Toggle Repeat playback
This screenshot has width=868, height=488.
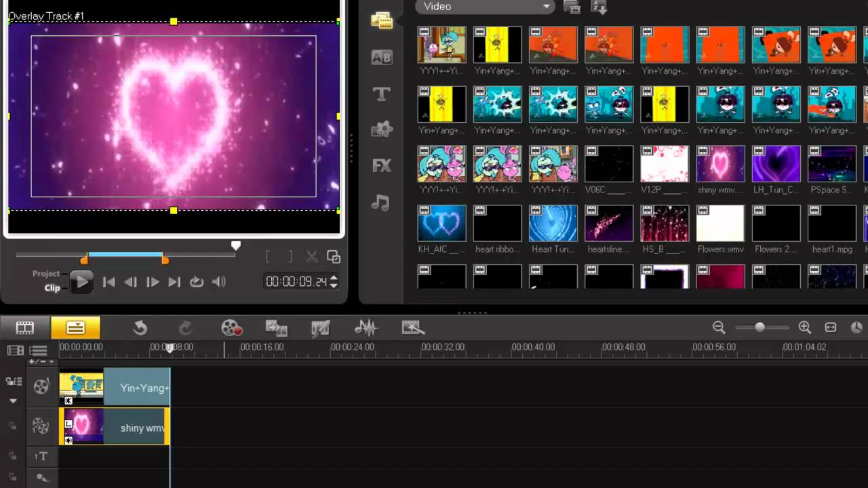click(x=197, y=282)
